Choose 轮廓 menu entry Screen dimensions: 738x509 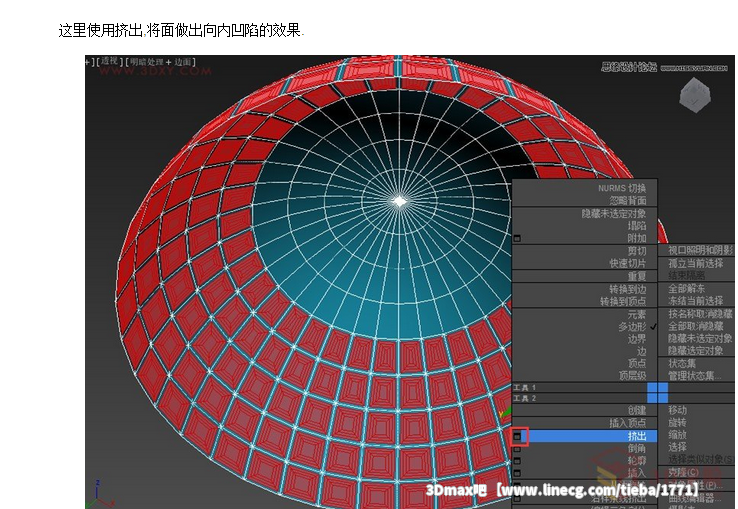click(x=637, y=461)
